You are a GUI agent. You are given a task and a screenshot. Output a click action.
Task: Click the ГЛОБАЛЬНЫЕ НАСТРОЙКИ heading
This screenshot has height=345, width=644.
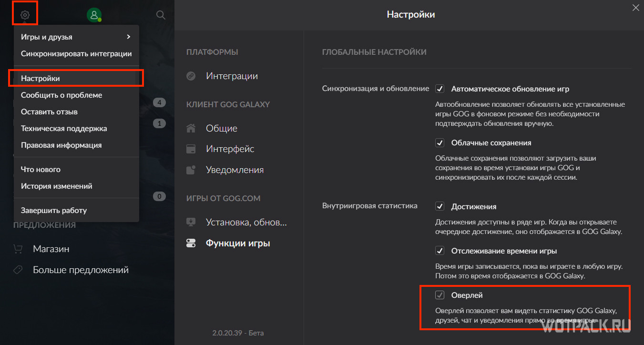pos(374,52)
